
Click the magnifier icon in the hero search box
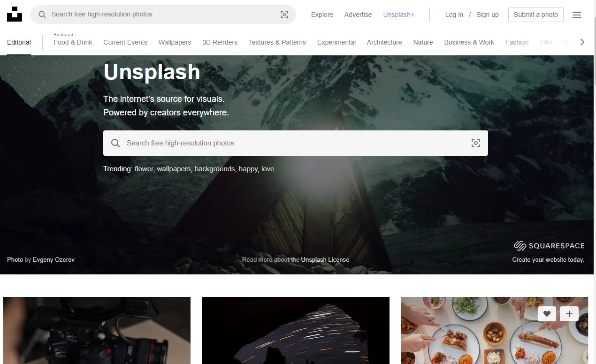pyautogui.click(x=115, y=143)
